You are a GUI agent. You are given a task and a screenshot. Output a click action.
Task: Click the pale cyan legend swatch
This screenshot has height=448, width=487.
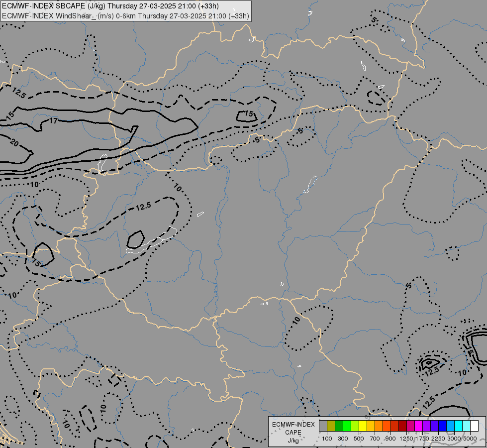click(x=467, y=426)
